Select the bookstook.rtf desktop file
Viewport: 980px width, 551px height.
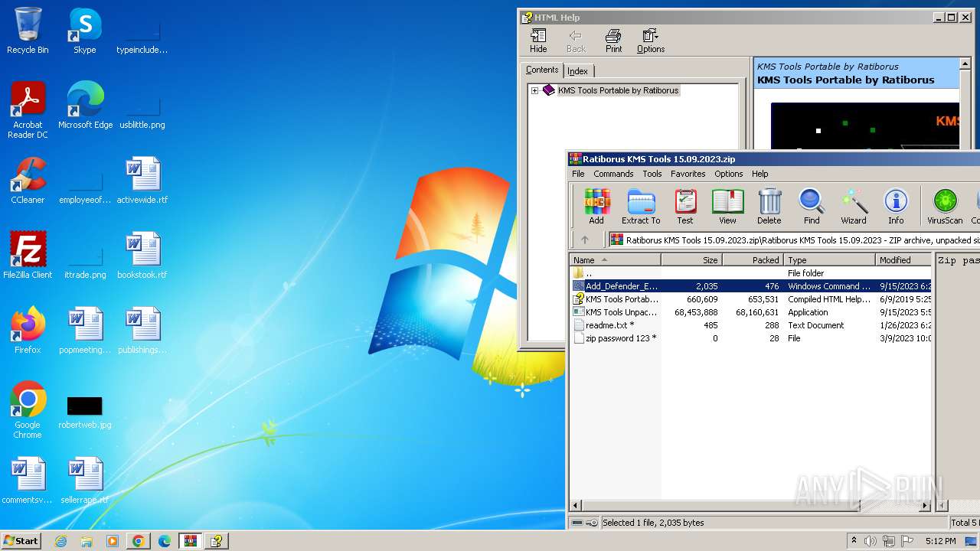coord(142,256)
